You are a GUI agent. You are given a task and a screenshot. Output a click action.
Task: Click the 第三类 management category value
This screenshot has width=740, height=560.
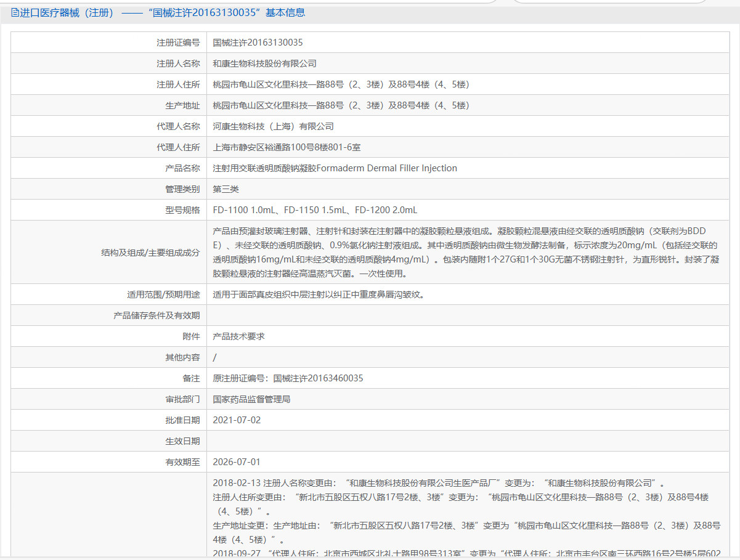(x=226, y=189)
